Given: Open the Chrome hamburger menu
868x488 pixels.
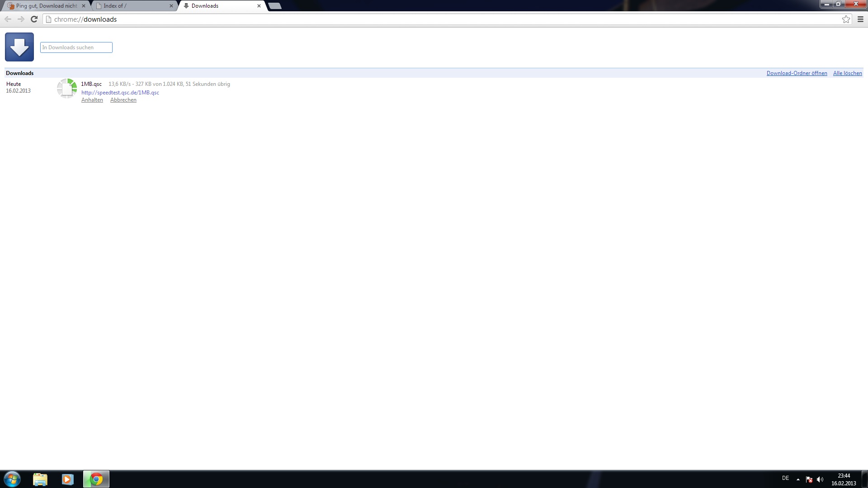Looking at the screenshot, I should point(860,19).
